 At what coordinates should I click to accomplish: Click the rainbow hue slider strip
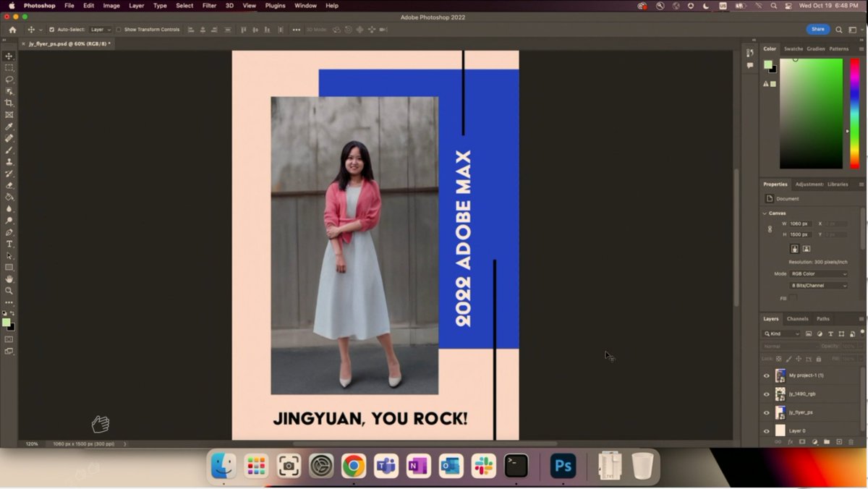[x=854, y=114]
